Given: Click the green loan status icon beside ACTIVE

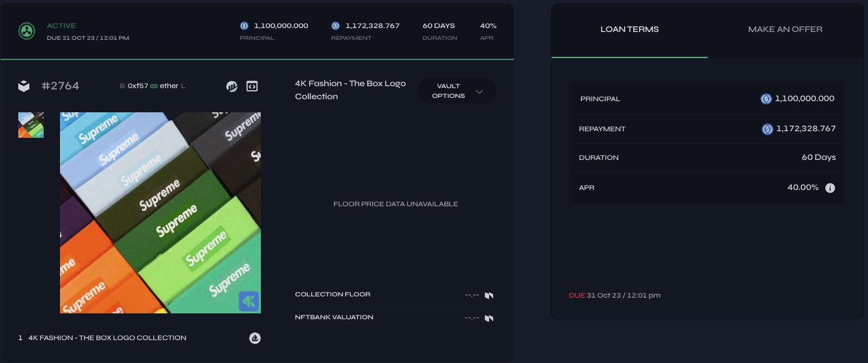Looking at the screenshot, I should coord(26,31).
